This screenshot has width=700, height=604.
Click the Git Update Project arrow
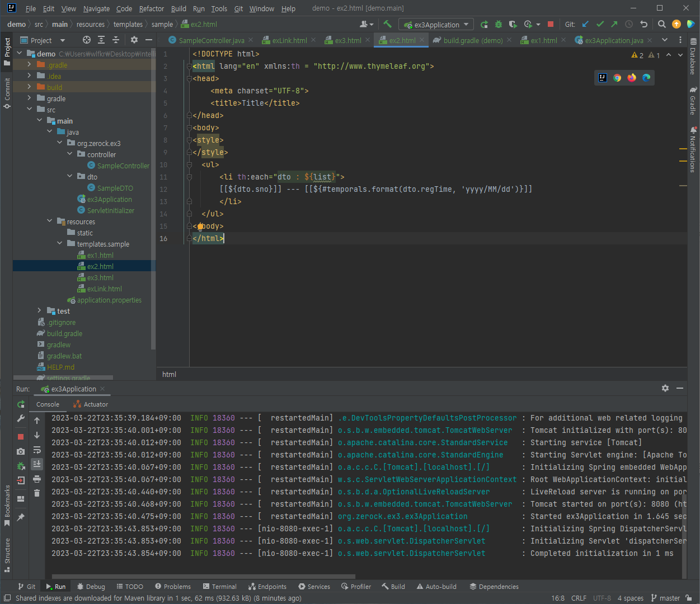point(585,24)
